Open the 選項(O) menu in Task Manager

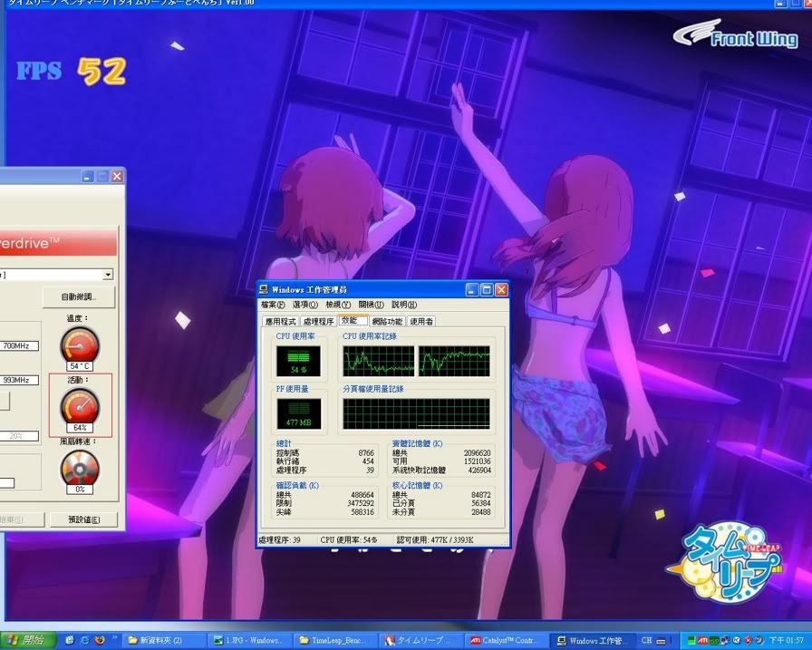click(x=305, y=305)
